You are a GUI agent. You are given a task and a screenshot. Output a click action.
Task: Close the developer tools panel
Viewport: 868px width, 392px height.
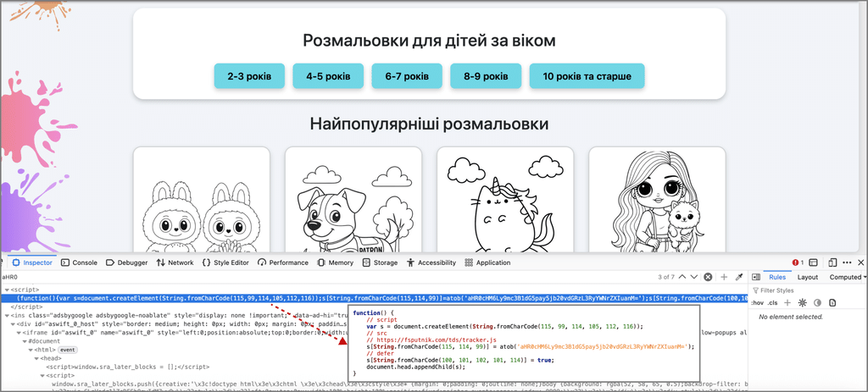pos(861,262)
